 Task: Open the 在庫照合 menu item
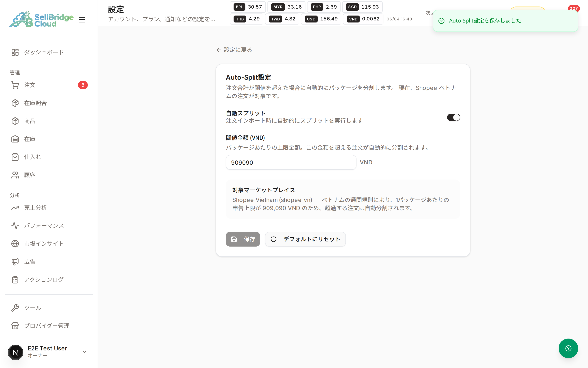click(x=49, y=103)
